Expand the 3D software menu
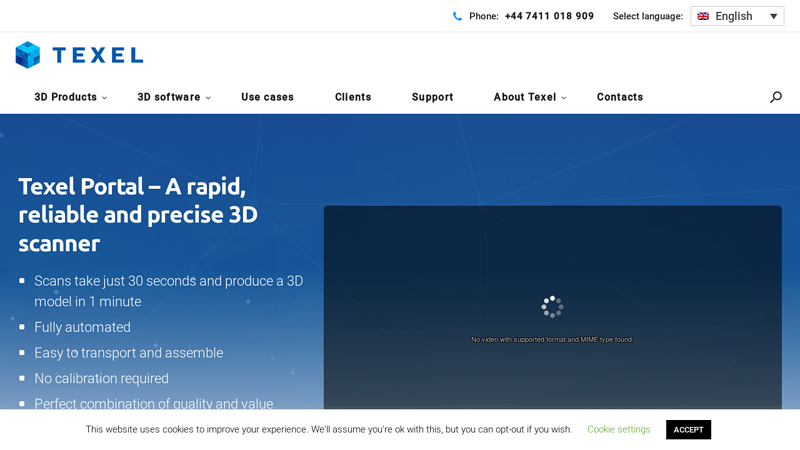 pos(174,97)
